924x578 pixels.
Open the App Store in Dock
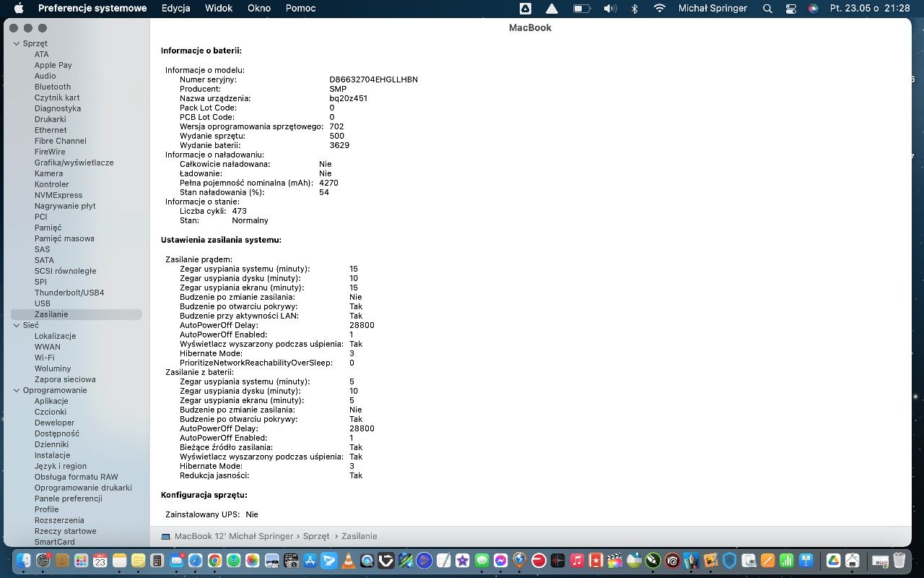point(310,561)
